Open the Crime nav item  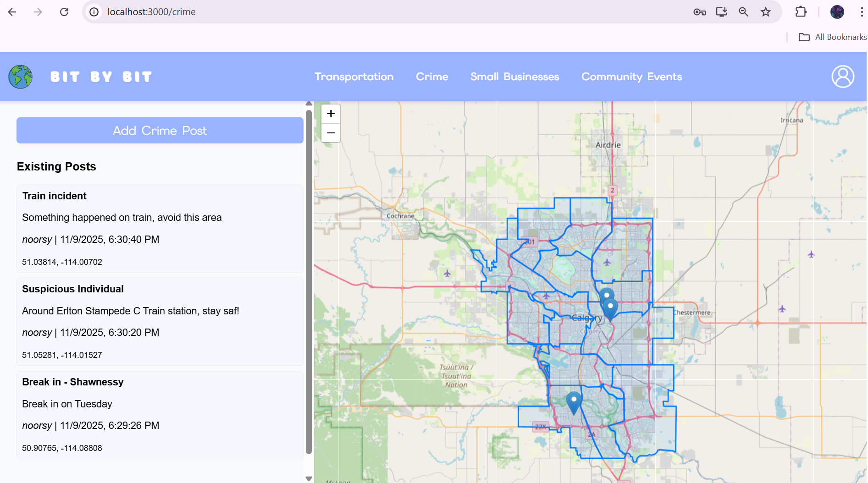[x=432, y=77]
